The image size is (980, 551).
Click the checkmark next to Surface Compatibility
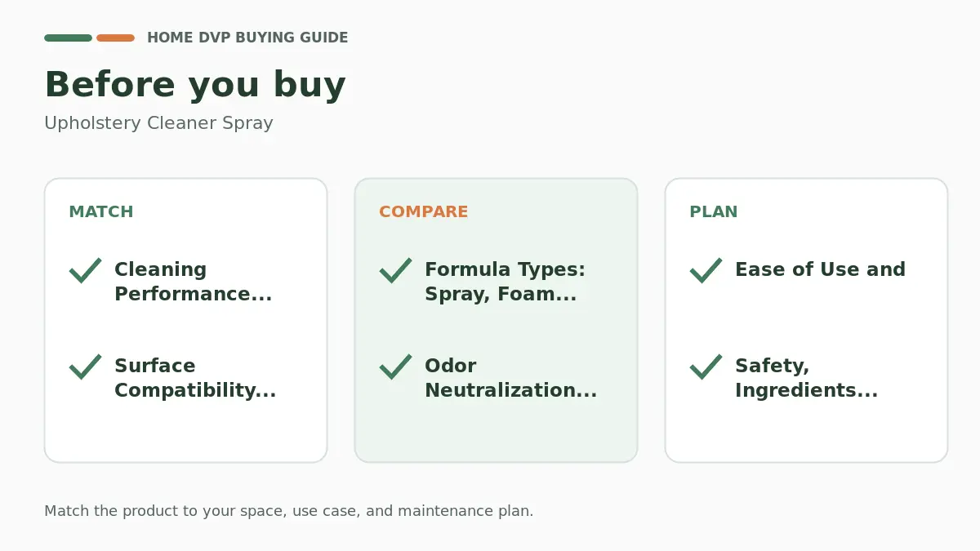[x=86, y=367]
